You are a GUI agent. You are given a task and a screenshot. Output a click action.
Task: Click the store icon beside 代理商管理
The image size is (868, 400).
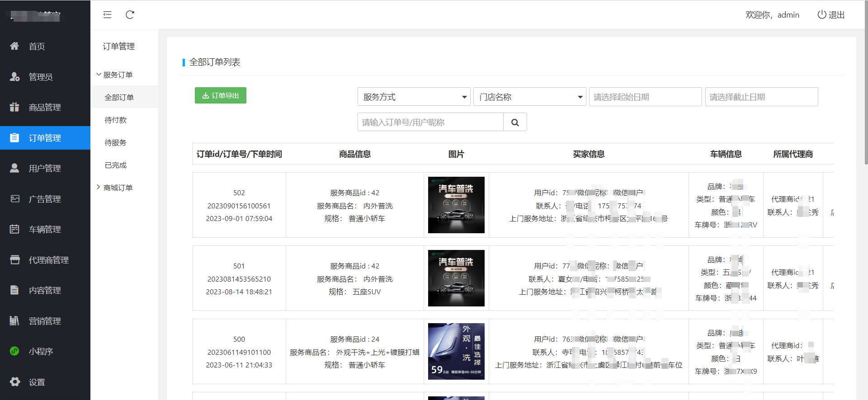[15, 260]
